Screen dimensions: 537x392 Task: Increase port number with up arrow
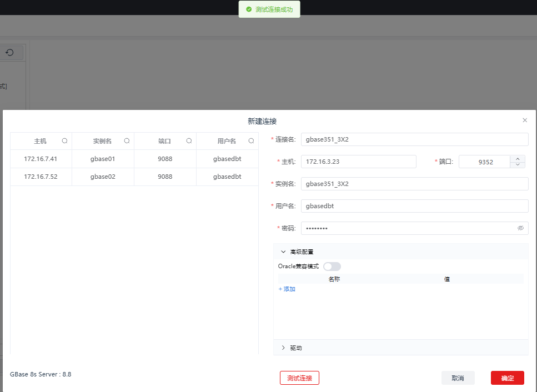(518, 158)
